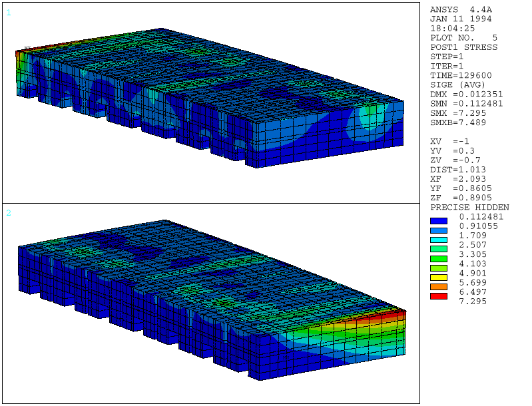Image resolution: width=532 pixels, height=406 pixels.
Task: Click the DMX =0.012351 value
Action: tap(466, 94)
